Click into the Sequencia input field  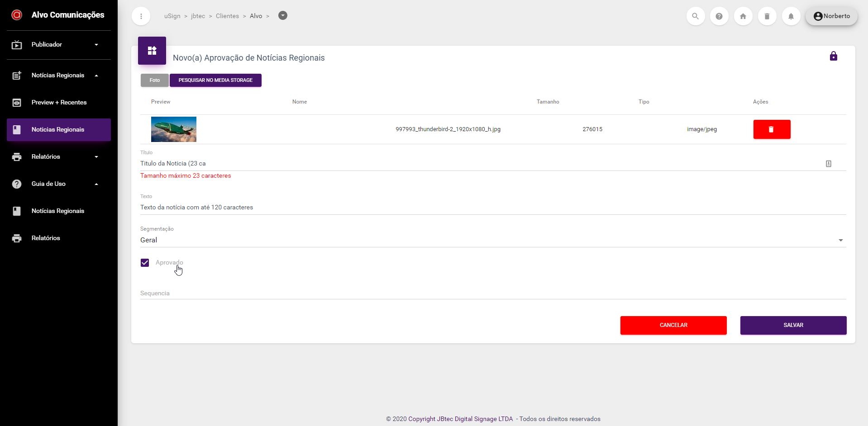(493, 293)
